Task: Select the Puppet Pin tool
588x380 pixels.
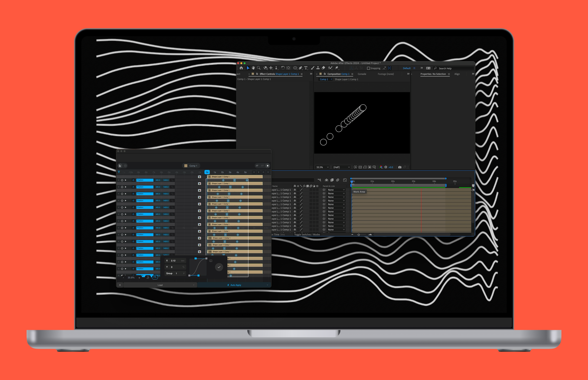Action: (x=337, y=68)
